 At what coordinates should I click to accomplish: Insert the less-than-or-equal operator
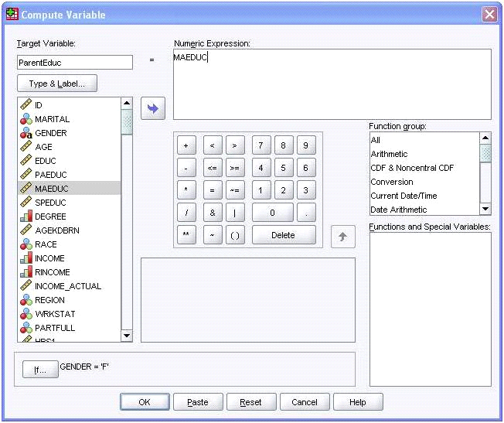click(x=213, y=168)
